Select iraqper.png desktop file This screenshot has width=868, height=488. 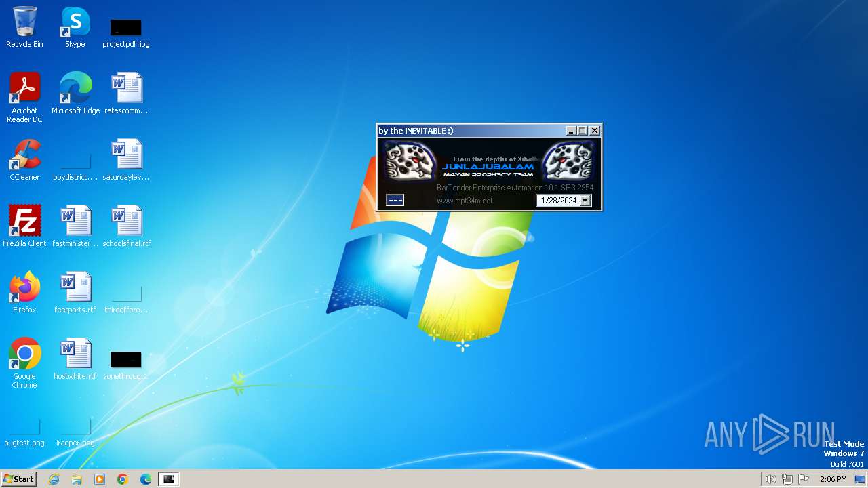[75, 434]
